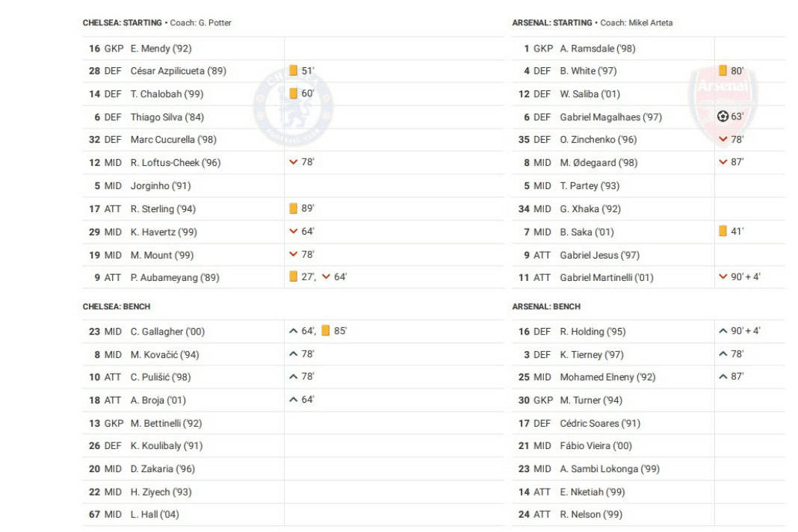
Task: Click Kovačić's substituted-on green arrow
Action: click(x=294, y=354)
